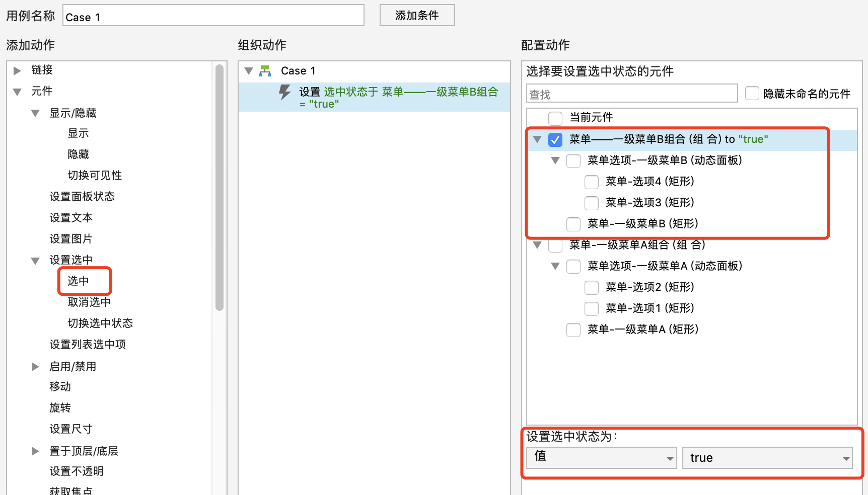
Task: Check 菜单-一级菜单A (矩形) checkbox
Action: tap(573, 329)
